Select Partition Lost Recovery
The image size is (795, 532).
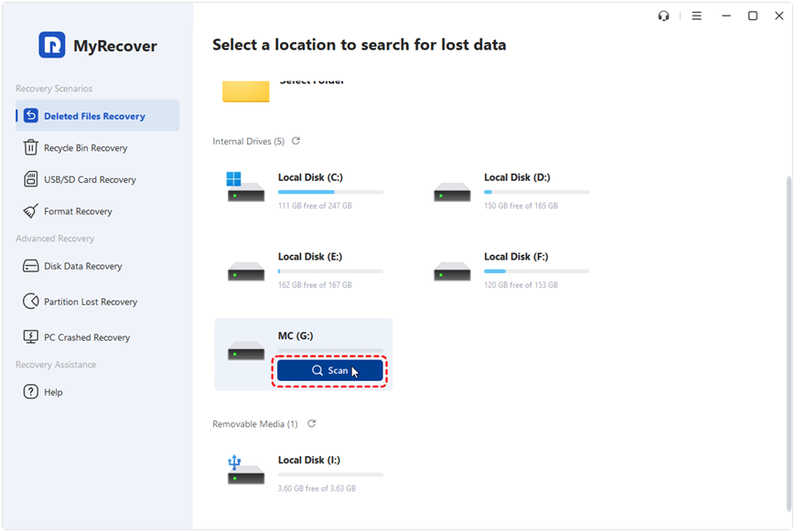coord(91,302)
